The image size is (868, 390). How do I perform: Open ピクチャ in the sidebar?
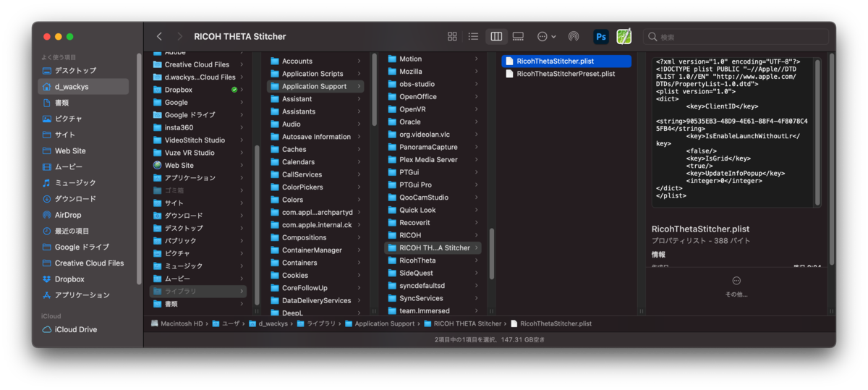click(84, 119)
